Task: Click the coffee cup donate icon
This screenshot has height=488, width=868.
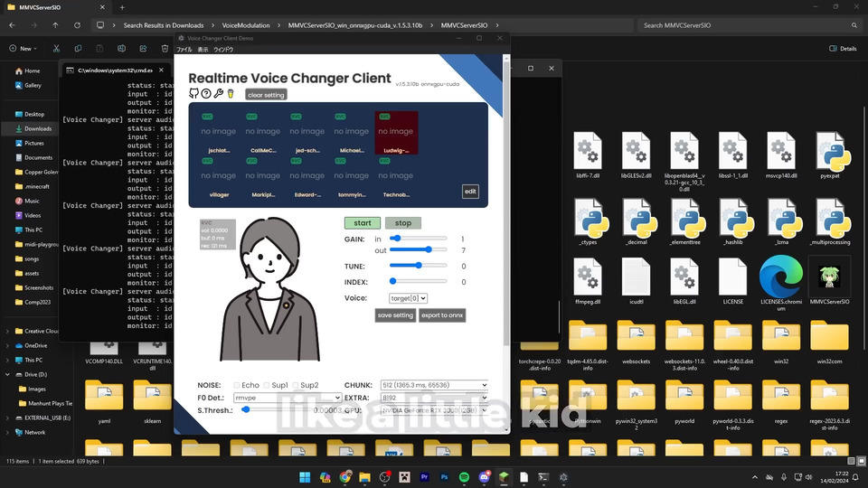Action: click(231, 93)
